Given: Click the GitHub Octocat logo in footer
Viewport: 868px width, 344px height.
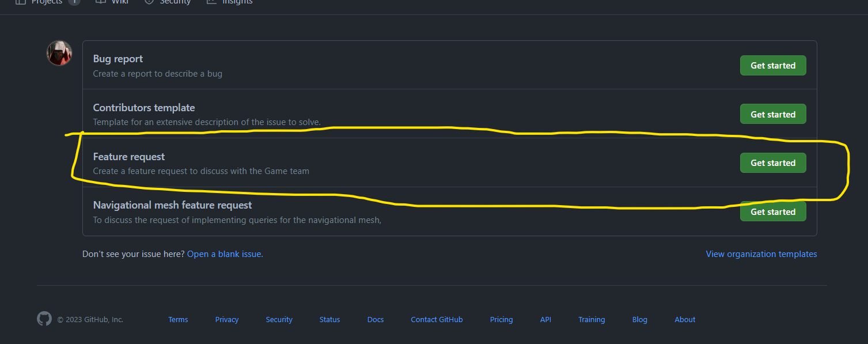Looking at the screenshot, I should point(44,319).
